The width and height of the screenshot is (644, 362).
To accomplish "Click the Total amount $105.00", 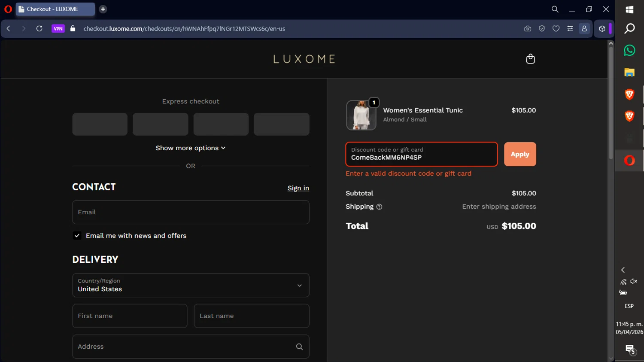I will click(519, 226).
